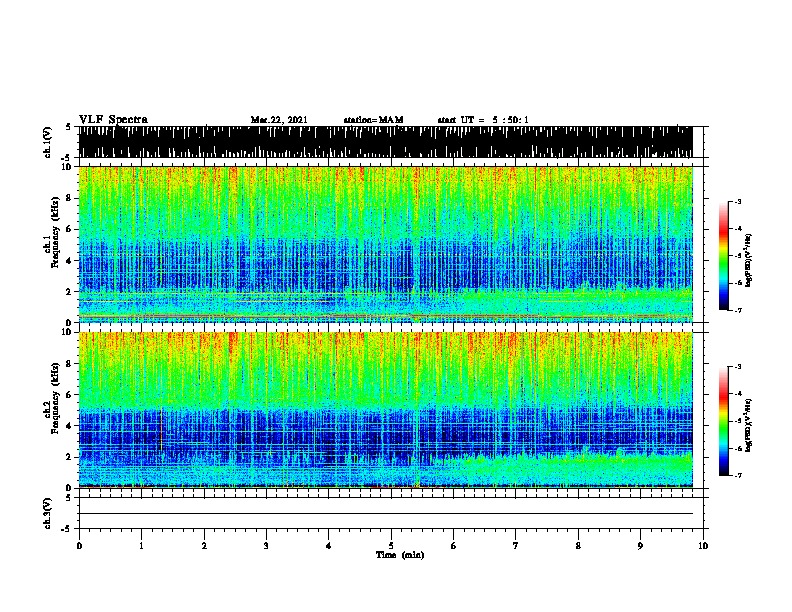Click the "5" volt tick of ch.1(V) panel
This screenshot has width=792, height=612.
pyautogui.click(x=68, y=127)
